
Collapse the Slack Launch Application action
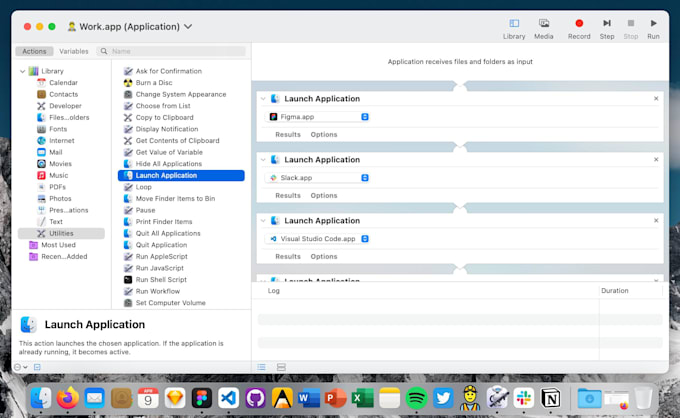(263, 160)
